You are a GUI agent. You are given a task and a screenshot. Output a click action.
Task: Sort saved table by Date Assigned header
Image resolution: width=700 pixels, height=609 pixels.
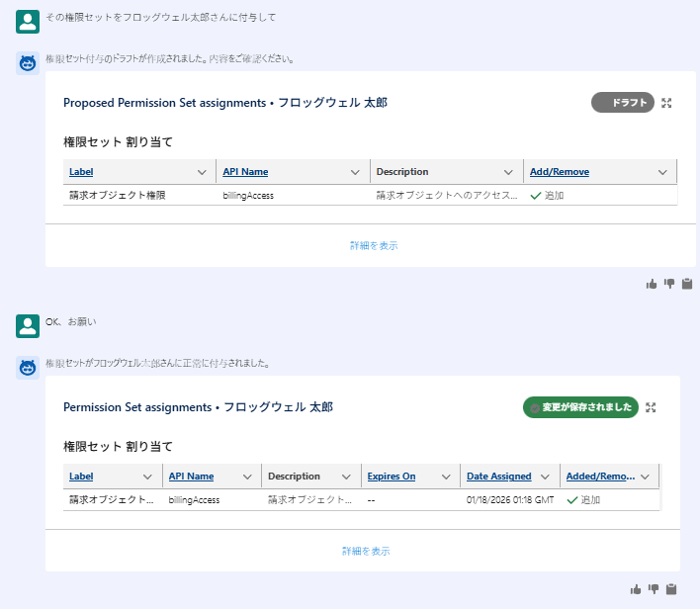pyautogui.click(x=498, y=477)
